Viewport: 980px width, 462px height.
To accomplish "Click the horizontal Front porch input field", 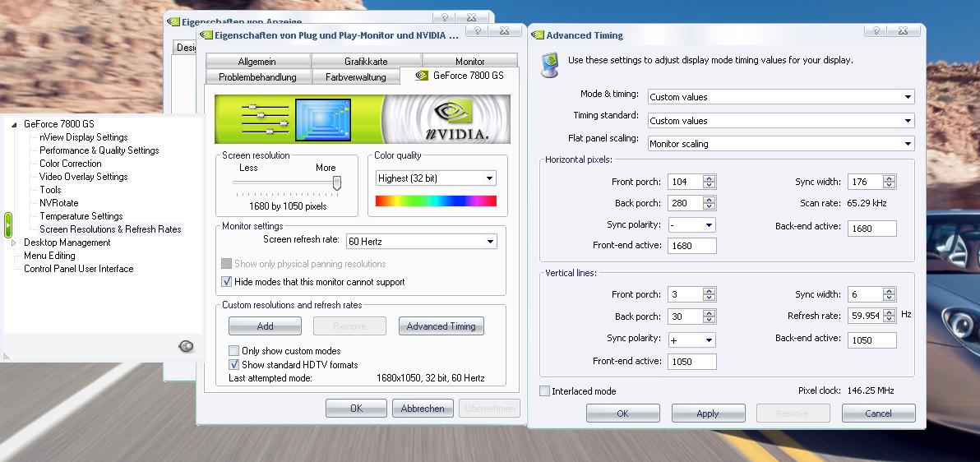I will (x=685, y=182).
